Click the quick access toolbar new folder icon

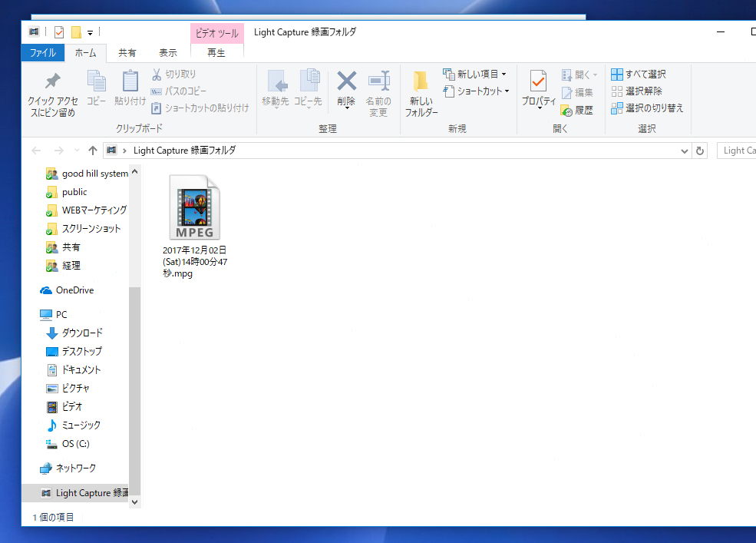tap(76, 32)
